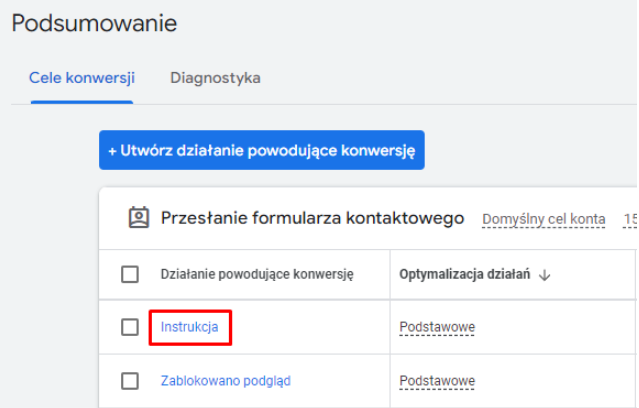Follow the Zablokowano podgląd link
Screen dimensions: 639x408
225,381
